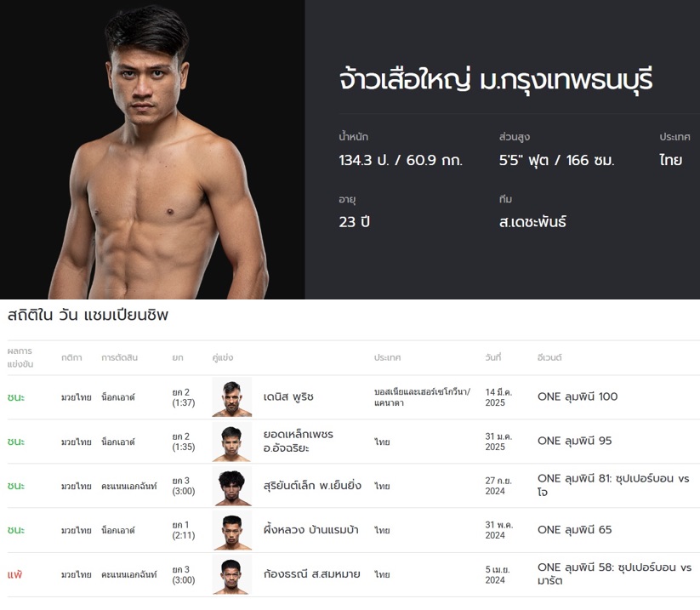Click the red แพ้ loss result

(14, 574)
